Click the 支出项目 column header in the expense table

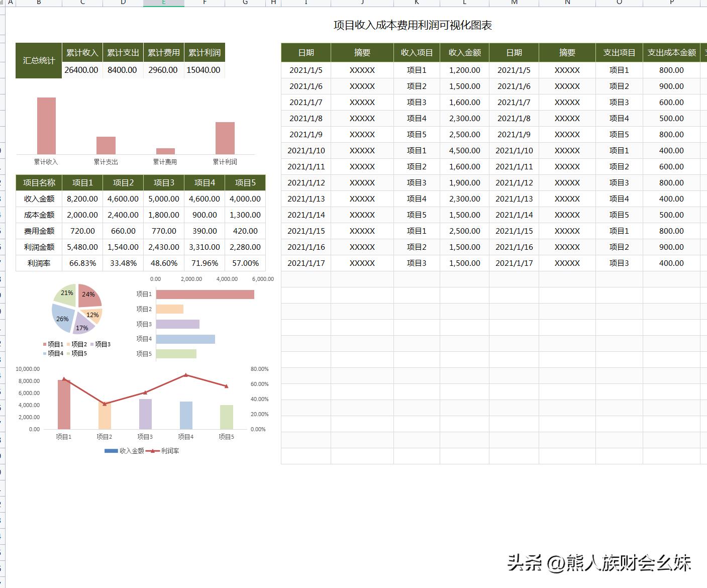point(619,52)
